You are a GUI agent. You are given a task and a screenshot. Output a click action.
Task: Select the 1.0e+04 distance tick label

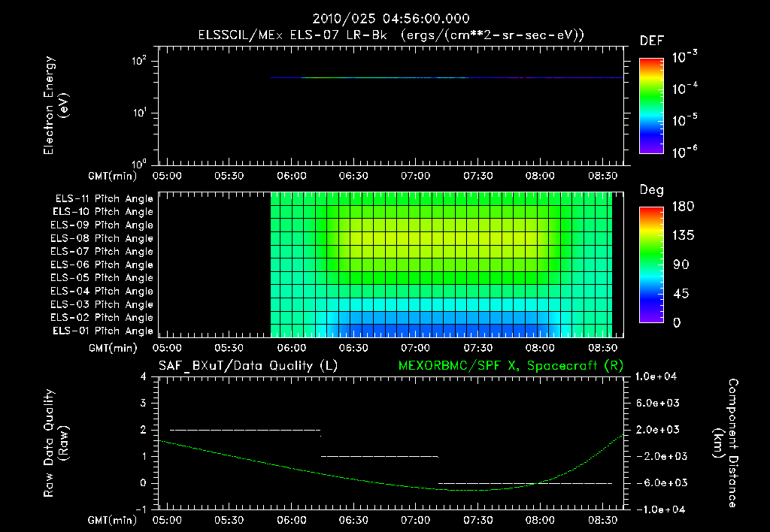coord(656,376)
